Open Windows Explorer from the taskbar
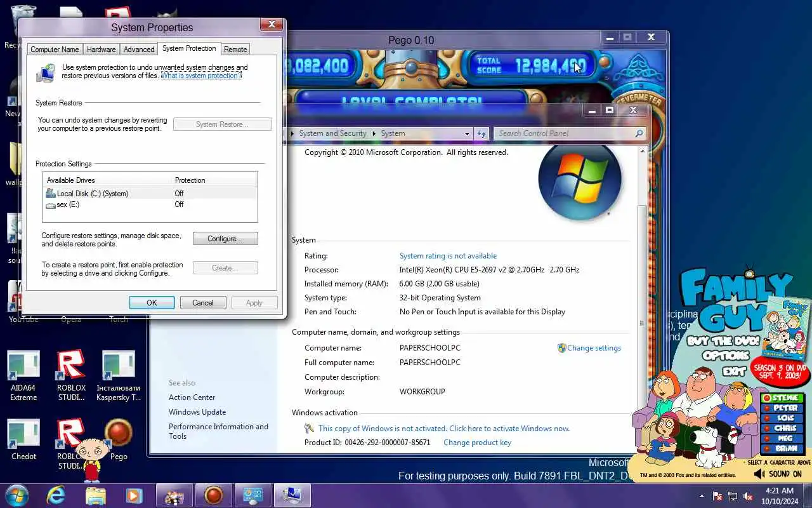This screenshot has height=508, width=812. (x=95, y=495)
